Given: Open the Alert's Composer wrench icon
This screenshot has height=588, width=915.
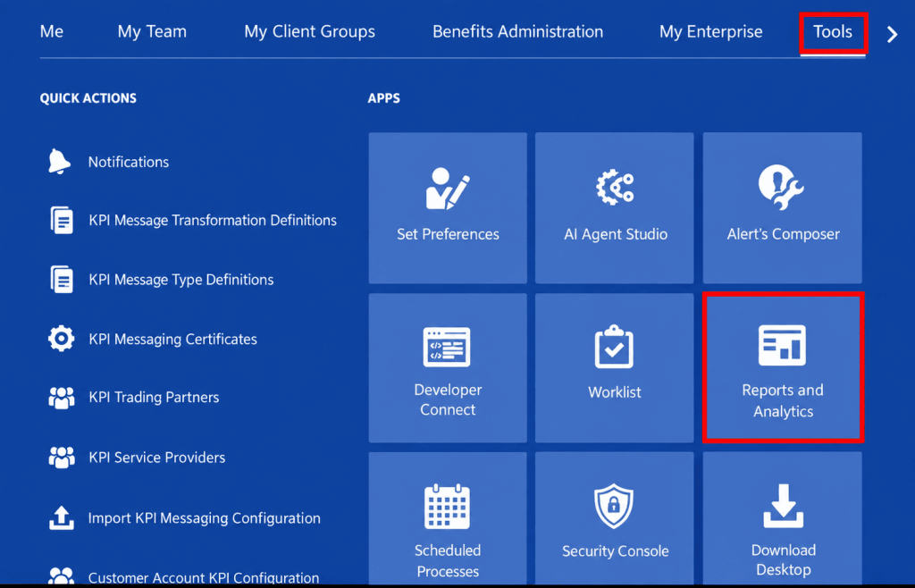Looking at the screenshot, I should pyautogui.click(x=781, y=188).
